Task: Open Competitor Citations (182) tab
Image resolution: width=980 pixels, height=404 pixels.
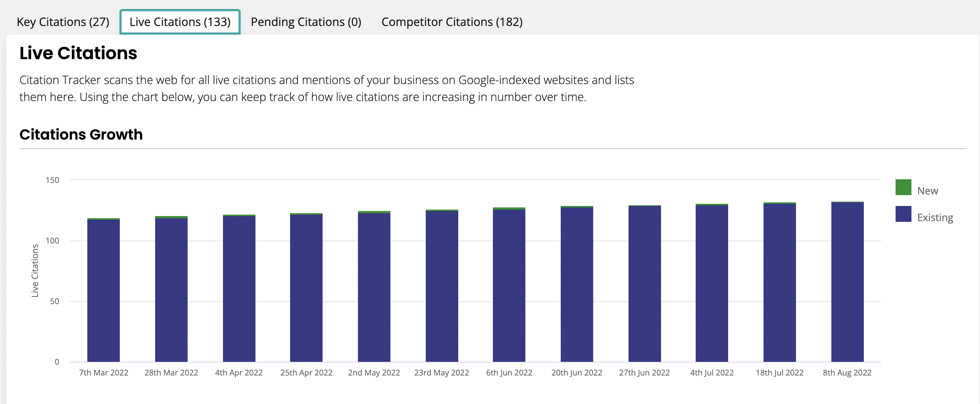Action: (x=452, y=22)
